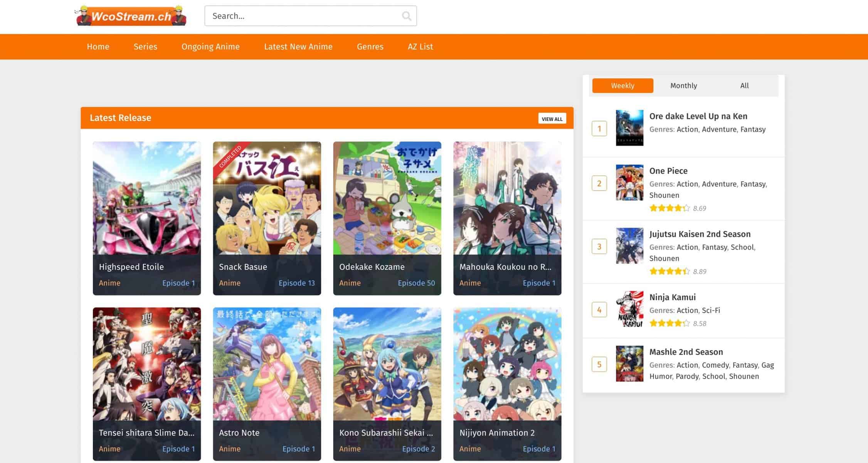Image resolution: width=868 pixels, height=463 pixels.
Task: Click Sci-Fi genre under Ninja Kamui
Action: pyautogui.click(x=711, y=310)
